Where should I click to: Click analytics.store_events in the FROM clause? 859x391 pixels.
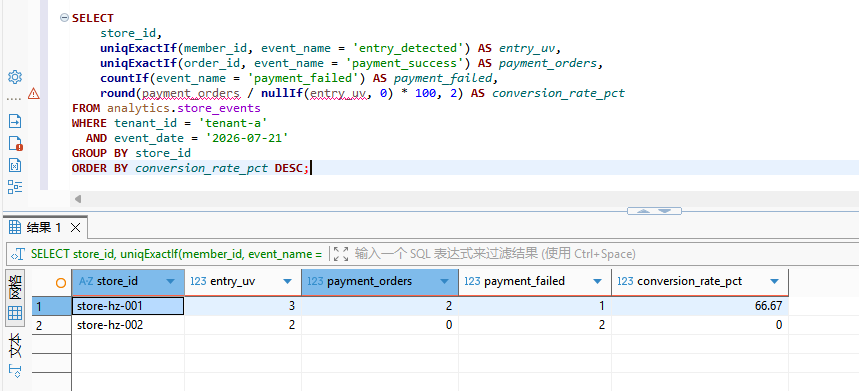click(x=184, y=108)
